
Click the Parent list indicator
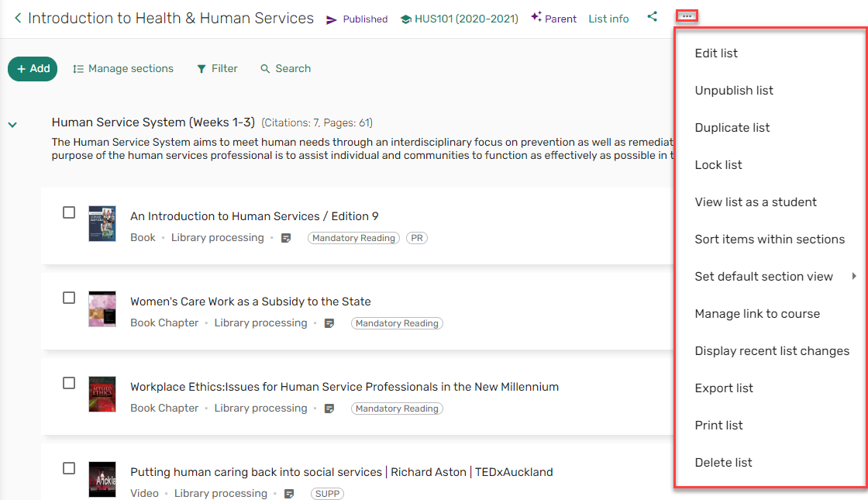click(553, 19)
